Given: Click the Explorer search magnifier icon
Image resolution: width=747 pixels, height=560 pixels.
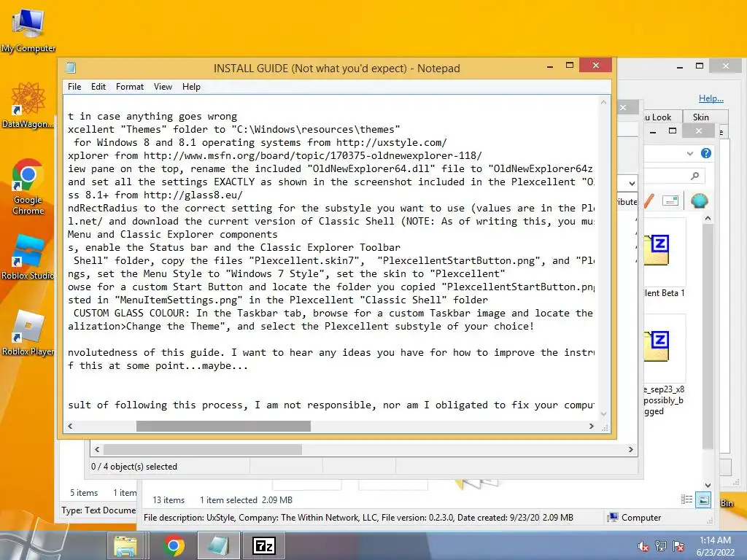Looking at the screenshot, I should pos(695,176).
